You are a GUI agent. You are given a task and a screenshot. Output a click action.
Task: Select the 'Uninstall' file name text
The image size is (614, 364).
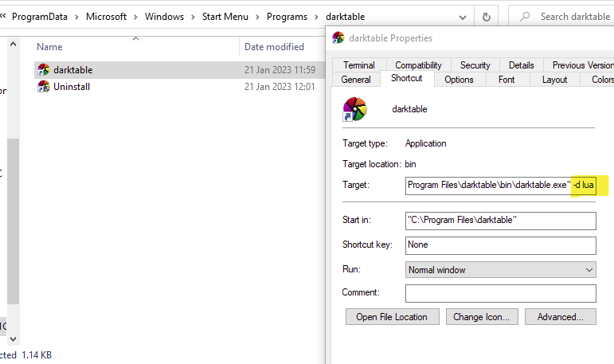pyautogui.click(x=72, y=87)
